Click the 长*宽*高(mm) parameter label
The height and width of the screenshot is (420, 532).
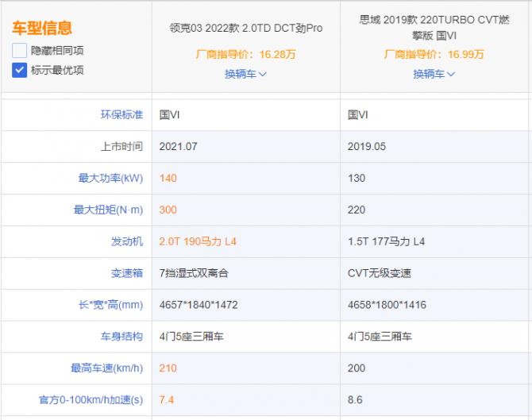point(109,305)
